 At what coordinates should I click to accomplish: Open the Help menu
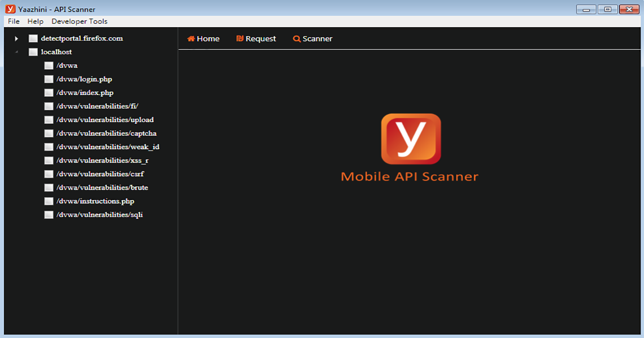[36, 21]
